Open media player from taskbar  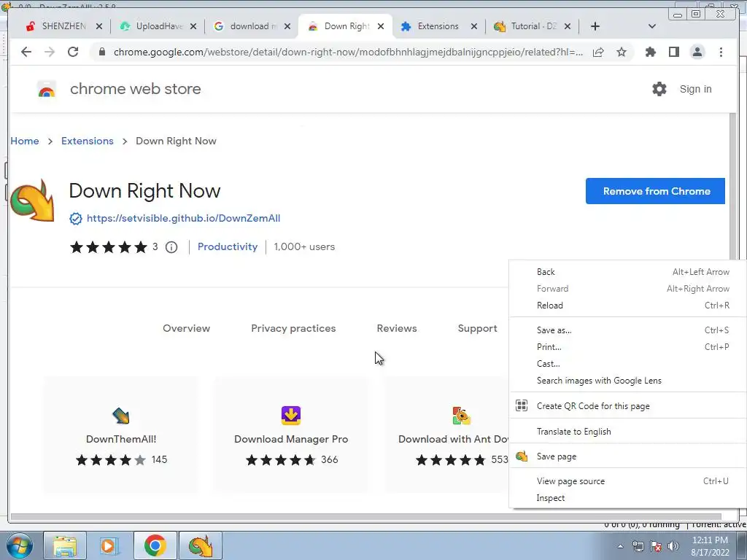109,546
